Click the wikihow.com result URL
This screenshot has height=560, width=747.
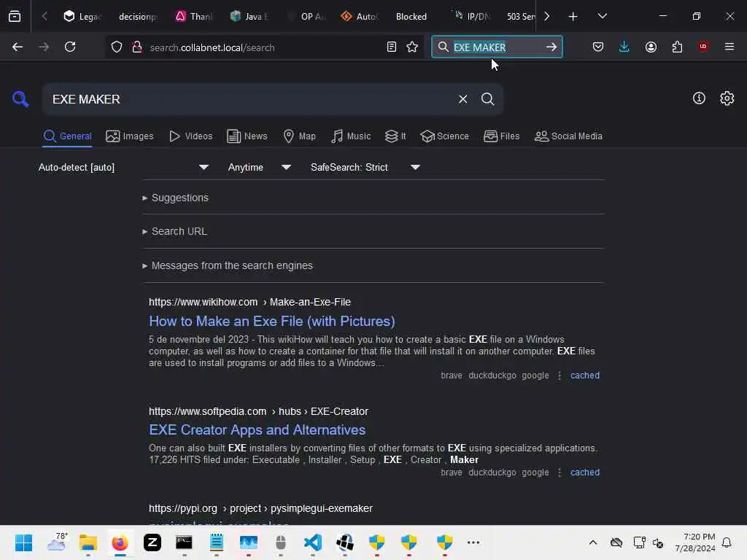tap(249, 303)
